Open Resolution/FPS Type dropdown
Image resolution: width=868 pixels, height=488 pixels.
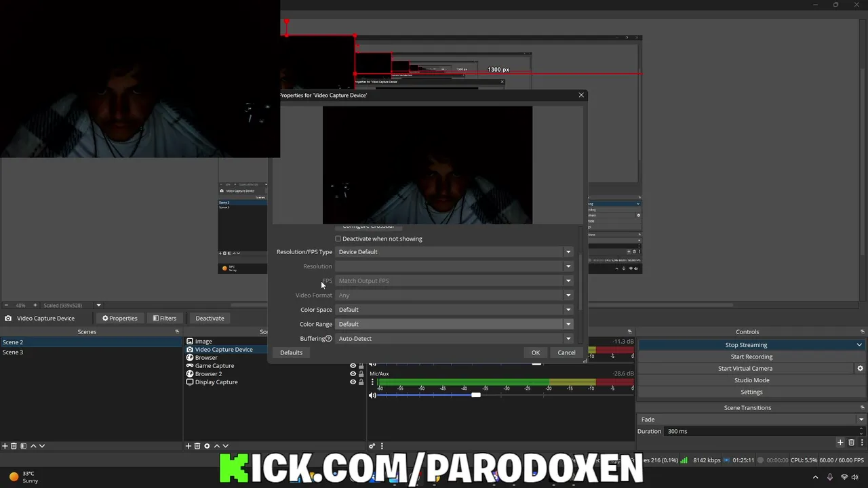[x=454, y=252]
